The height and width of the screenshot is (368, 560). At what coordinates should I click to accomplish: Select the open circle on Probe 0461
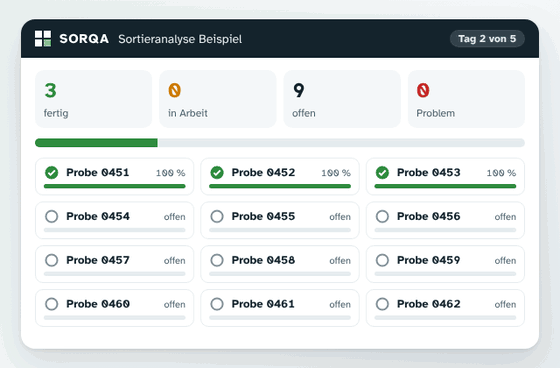pos(217,304)
